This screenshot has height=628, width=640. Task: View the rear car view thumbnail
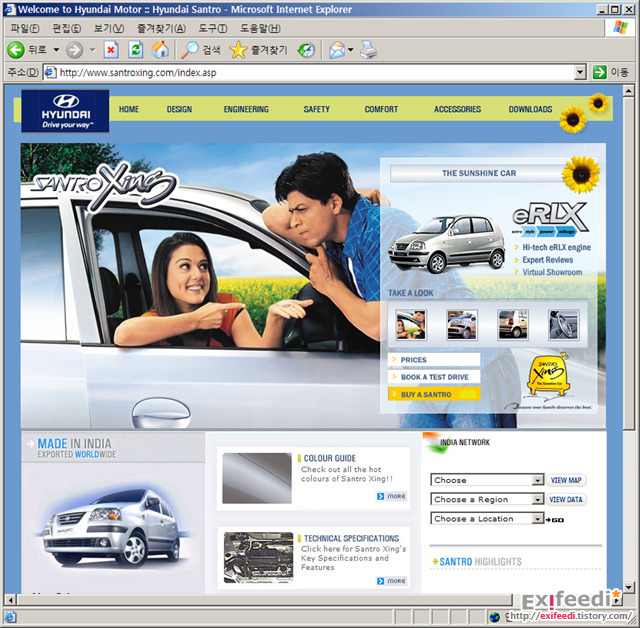[513, 325]
